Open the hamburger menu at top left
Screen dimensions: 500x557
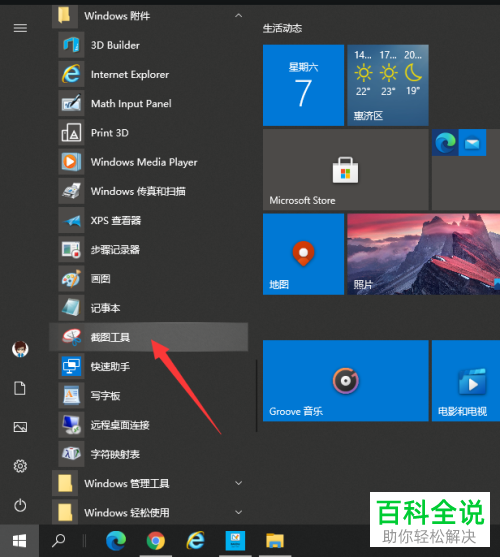pos(20,28)
